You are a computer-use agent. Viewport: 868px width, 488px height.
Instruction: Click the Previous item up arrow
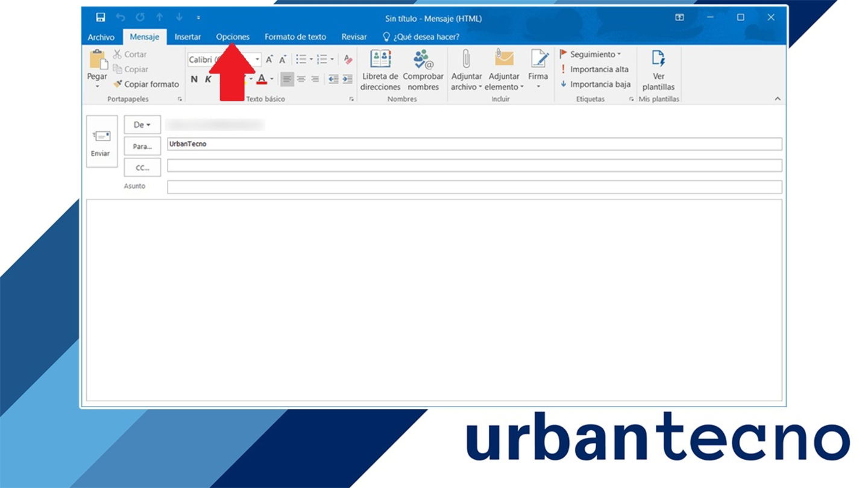click(160, 17)
